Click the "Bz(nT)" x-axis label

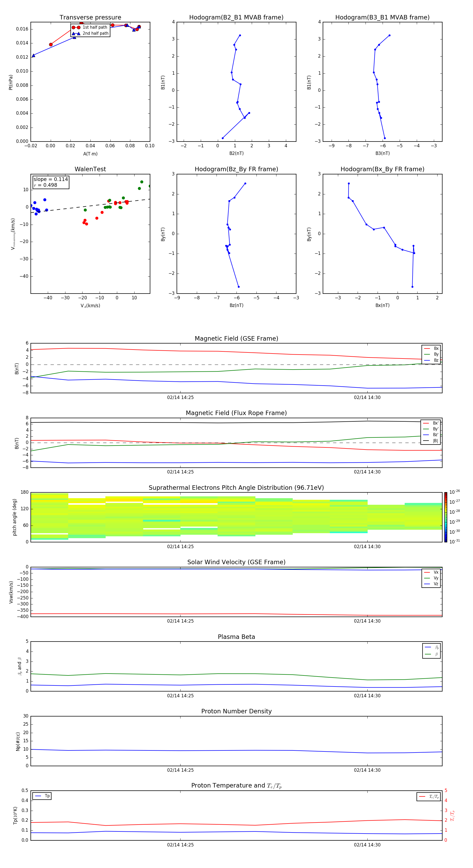(x=236, y=305)
